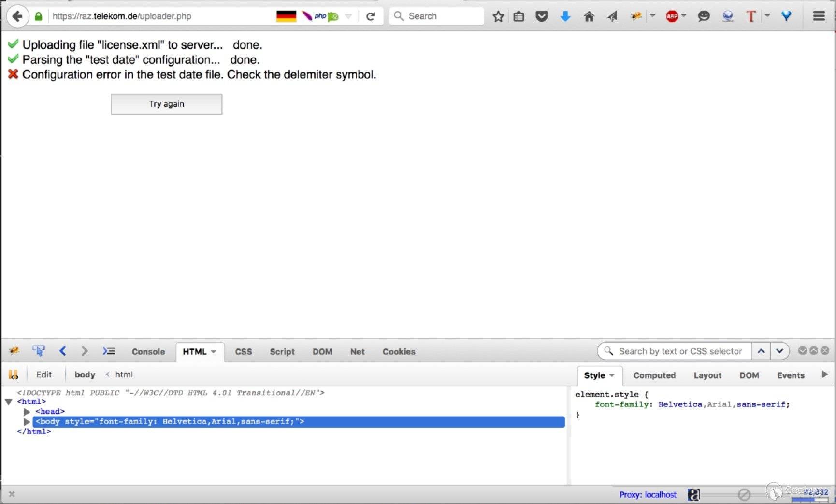Image resolution: width=836 pixels, height=504 pixels.
Task: Select the DOCTYPE line in HTML tree
Action: (171, 393)
